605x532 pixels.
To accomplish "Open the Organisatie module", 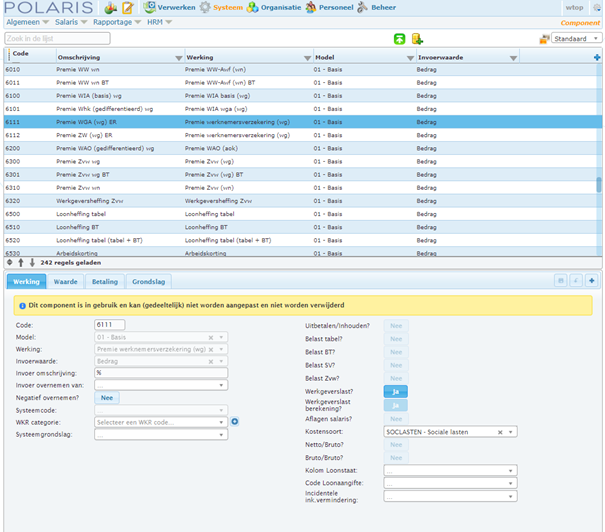I will pos(274,7).
